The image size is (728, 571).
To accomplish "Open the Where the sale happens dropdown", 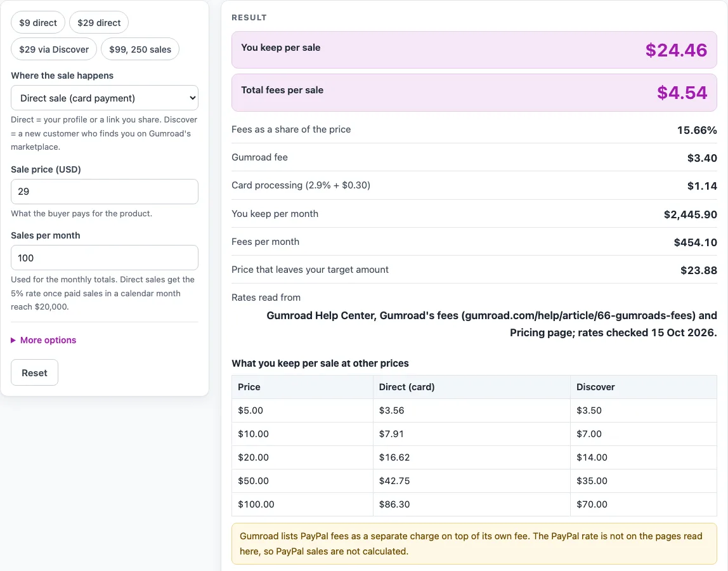I will pyautogui.click(x=105, y=98).
